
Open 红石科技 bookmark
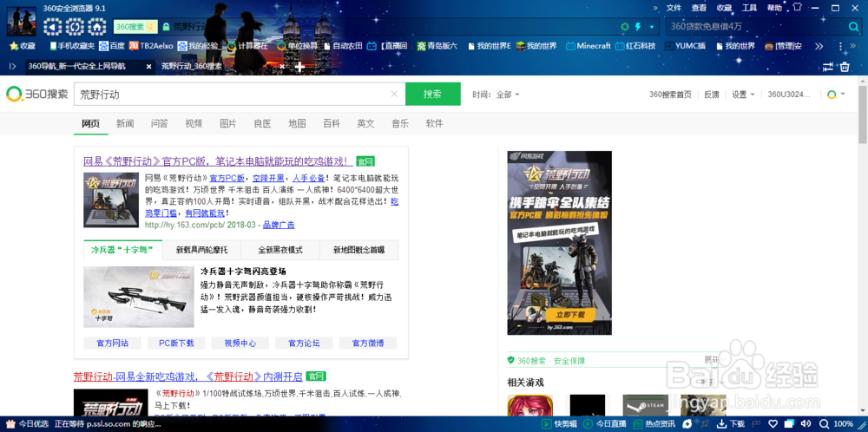(635, 46)
